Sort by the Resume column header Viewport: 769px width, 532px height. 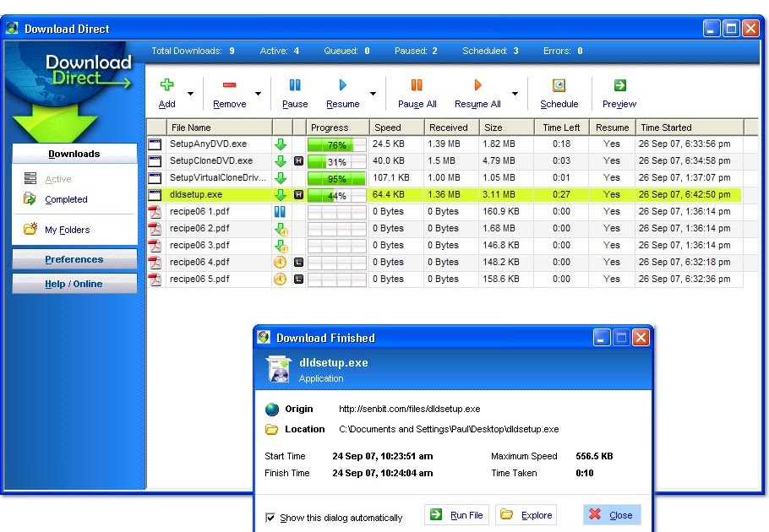[613, 128]
